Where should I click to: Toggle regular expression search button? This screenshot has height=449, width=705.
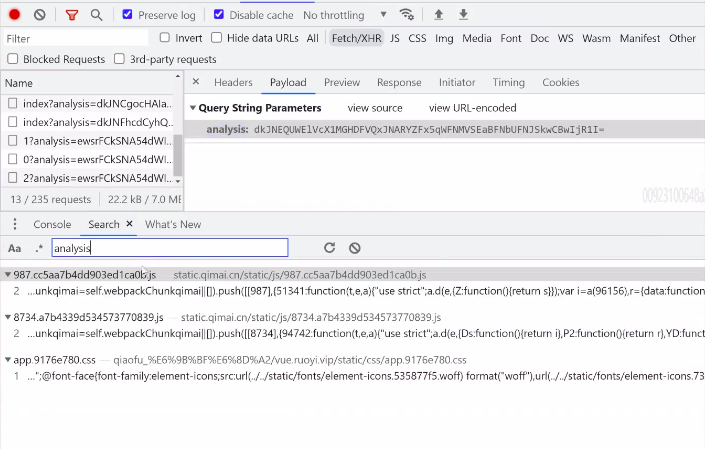39,248
